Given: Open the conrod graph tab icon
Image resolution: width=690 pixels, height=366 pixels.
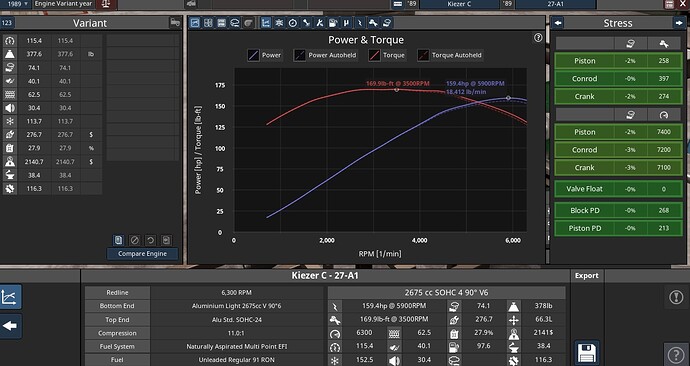Looking at the screenshot, I should [306, 23].
